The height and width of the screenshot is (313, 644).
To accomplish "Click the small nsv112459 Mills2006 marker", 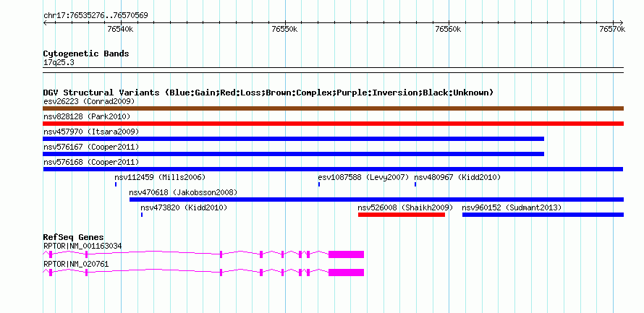I will point(116,184).
